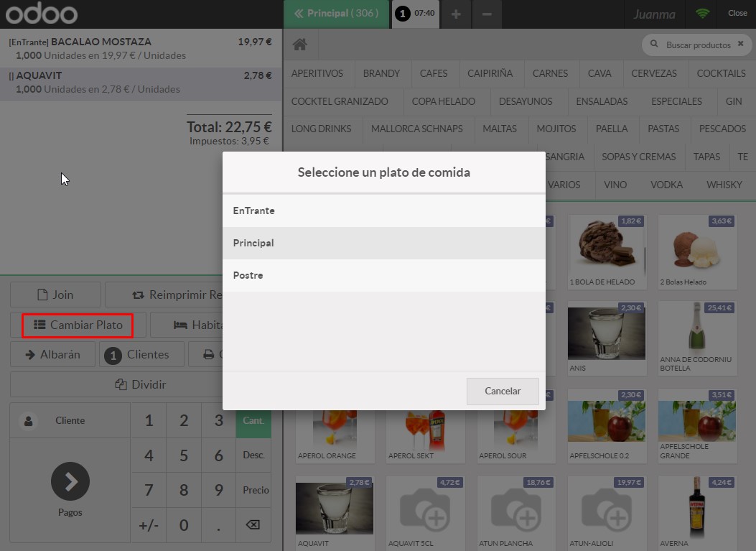Open the PAELLA category
This screenshot has height=551, width=756.
pyautogui.click(x=612, y=129)
